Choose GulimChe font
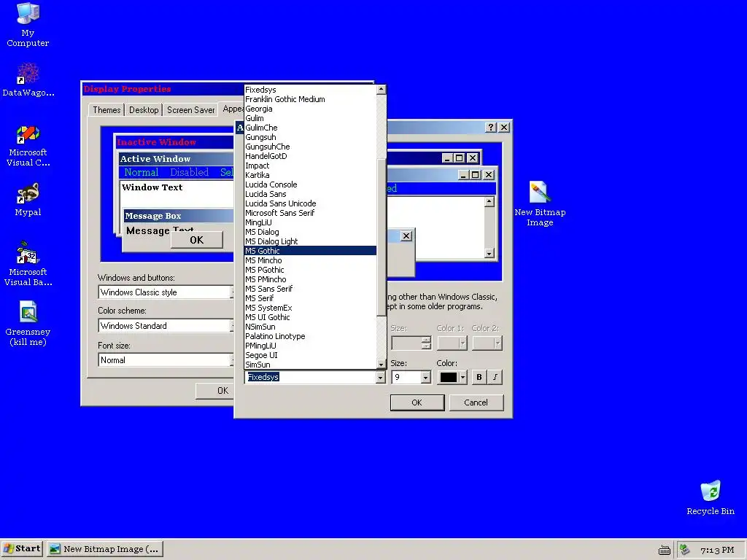Screen dimensions: 747x560 pyautogui.click(x=310, y=128)
